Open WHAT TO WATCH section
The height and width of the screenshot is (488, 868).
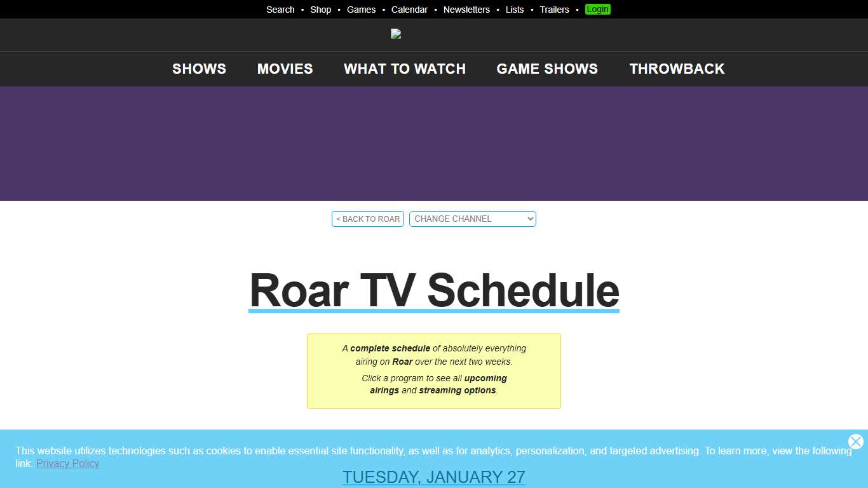tap(404, 69)
